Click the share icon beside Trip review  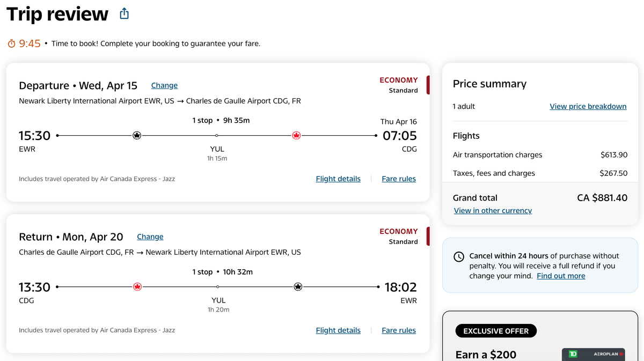[x=124, y=13]
